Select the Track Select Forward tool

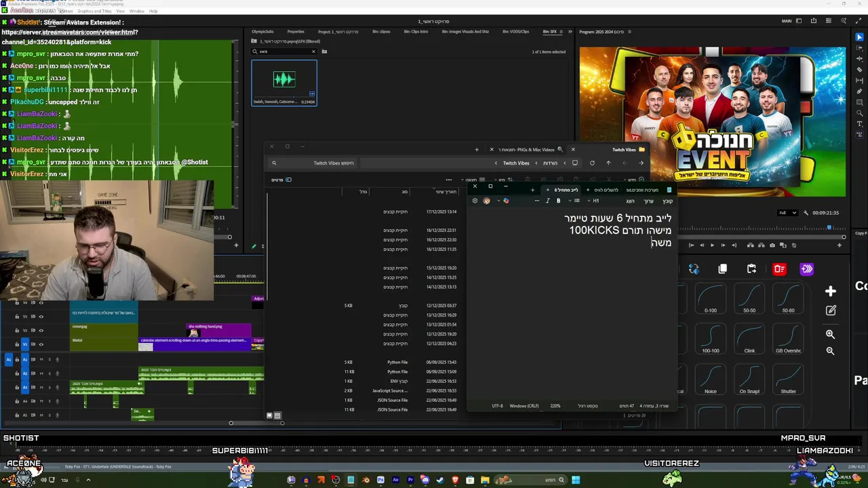[x=860, y=48]
